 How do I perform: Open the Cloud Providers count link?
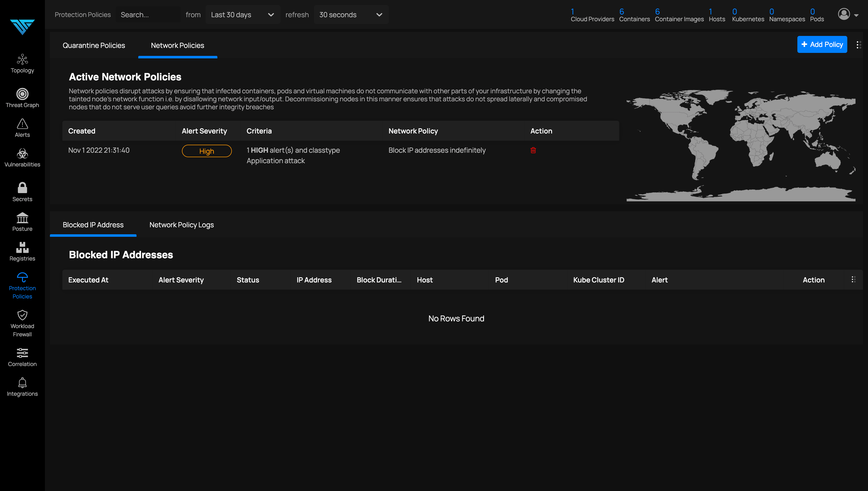[592, 15]
